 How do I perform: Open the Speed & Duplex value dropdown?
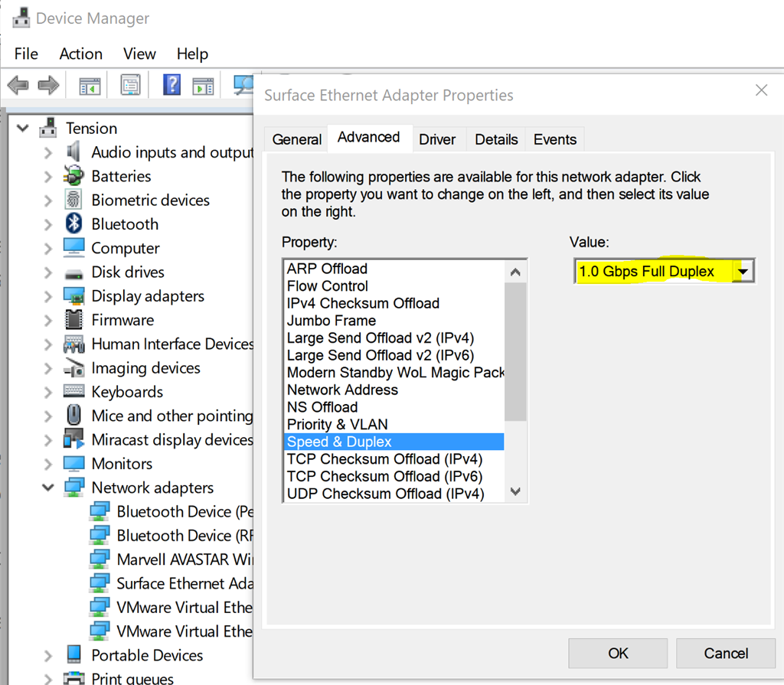(x=743, y=272)
